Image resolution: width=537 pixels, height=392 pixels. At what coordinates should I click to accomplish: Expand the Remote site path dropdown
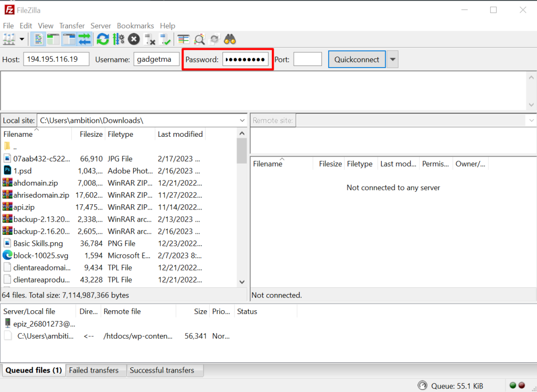coord(531,121)
